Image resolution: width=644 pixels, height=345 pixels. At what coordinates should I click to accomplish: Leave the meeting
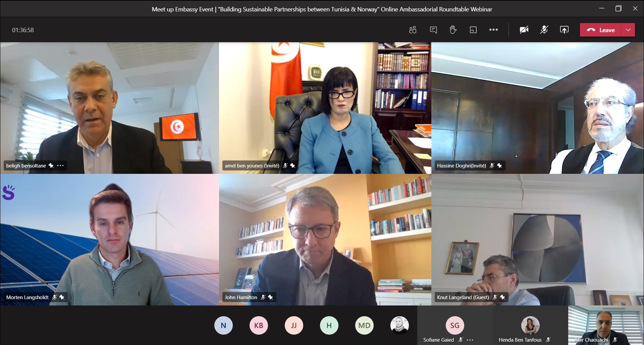(x=601, y=30)
